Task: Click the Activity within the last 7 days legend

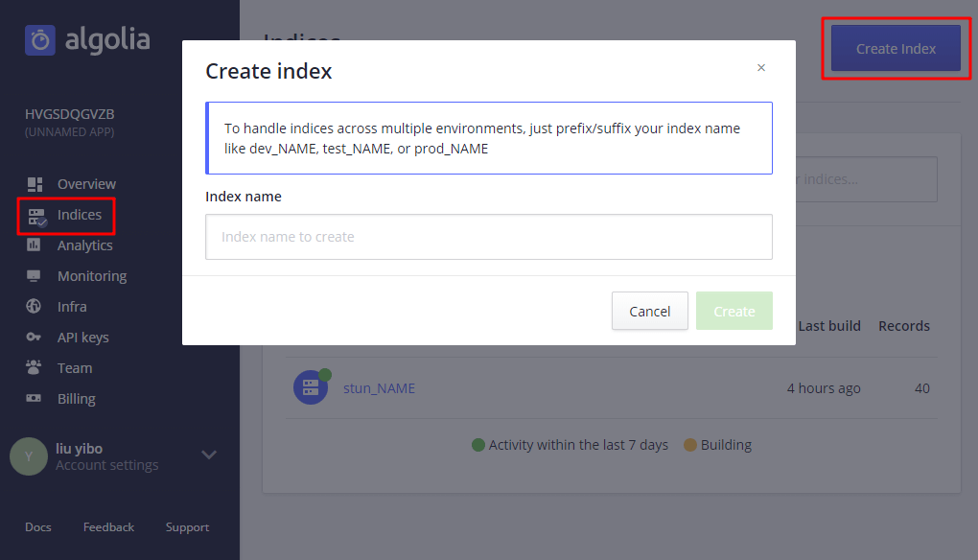Action: [570, 445]
